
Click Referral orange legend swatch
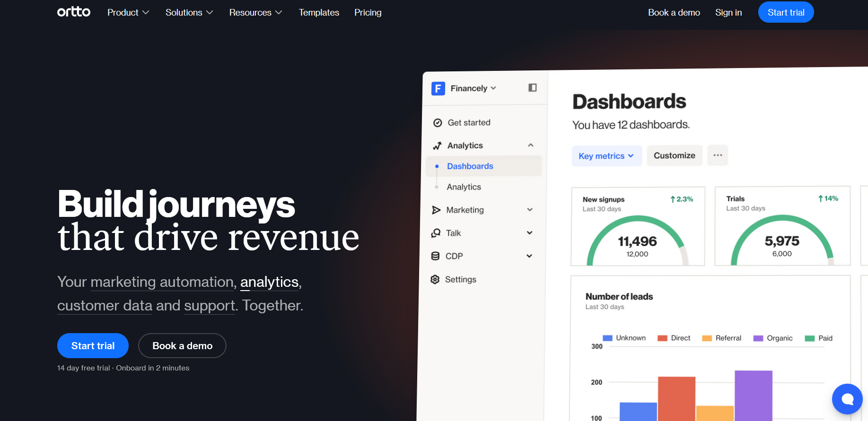point(707,338)
